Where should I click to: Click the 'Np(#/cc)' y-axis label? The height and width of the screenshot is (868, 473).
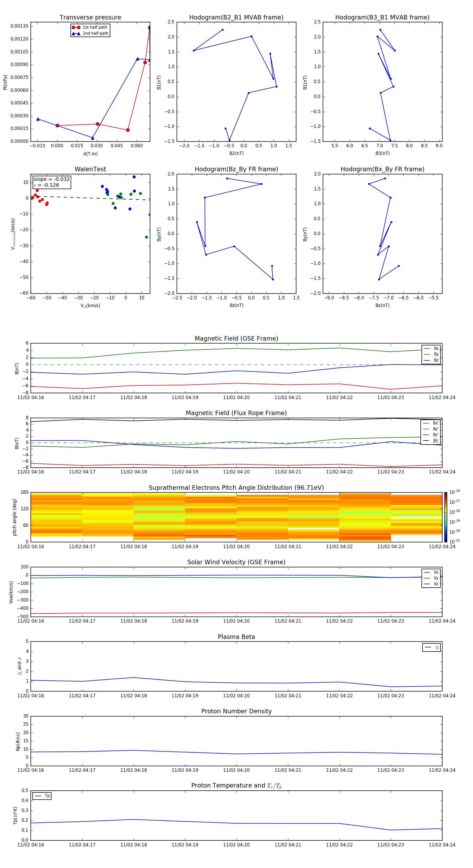pyautogui.click(x=18, y=741)
